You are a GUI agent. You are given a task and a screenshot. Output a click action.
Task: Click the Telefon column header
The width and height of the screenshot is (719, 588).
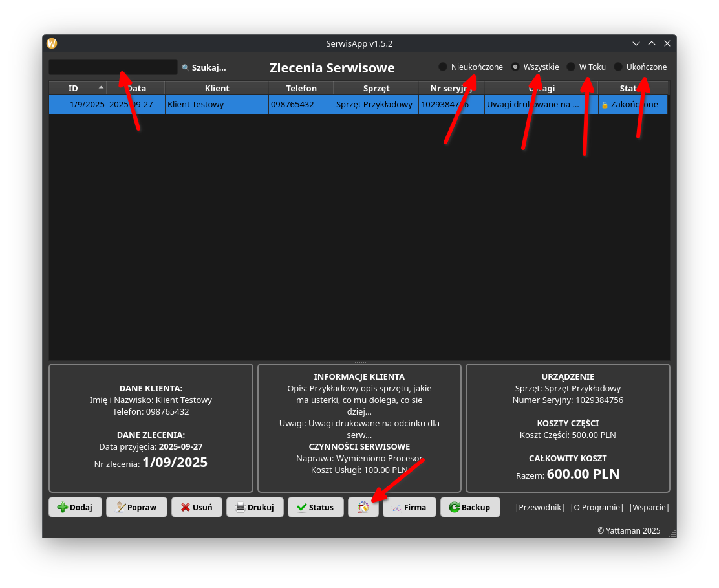pyautogui.click(x=301, y=89)
